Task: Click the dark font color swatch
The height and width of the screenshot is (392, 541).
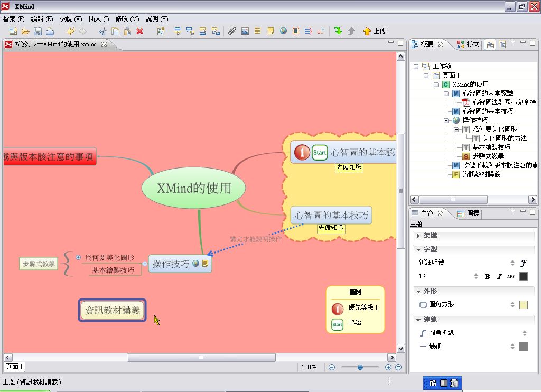Action: (x=524, y=276)
